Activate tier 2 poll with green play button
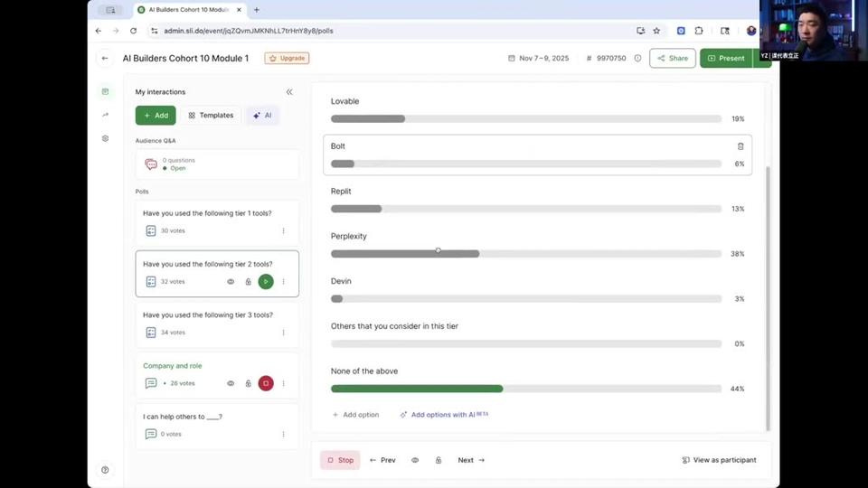The width and height of the screenshot is (868, 488). tap(266, 282)
